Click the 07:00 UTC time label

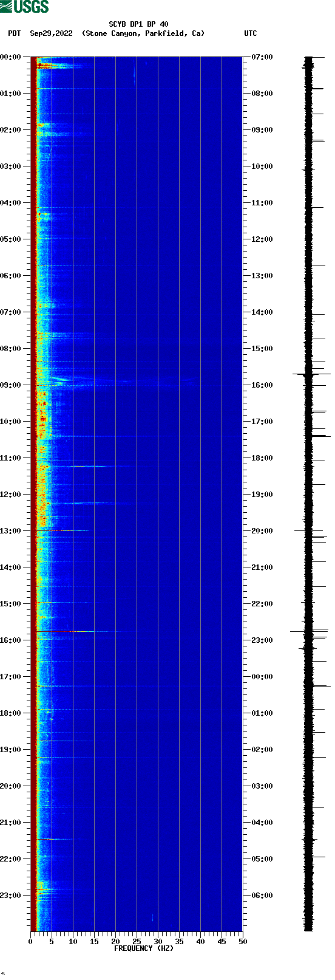pyautogui.click(x=262, y=57)
